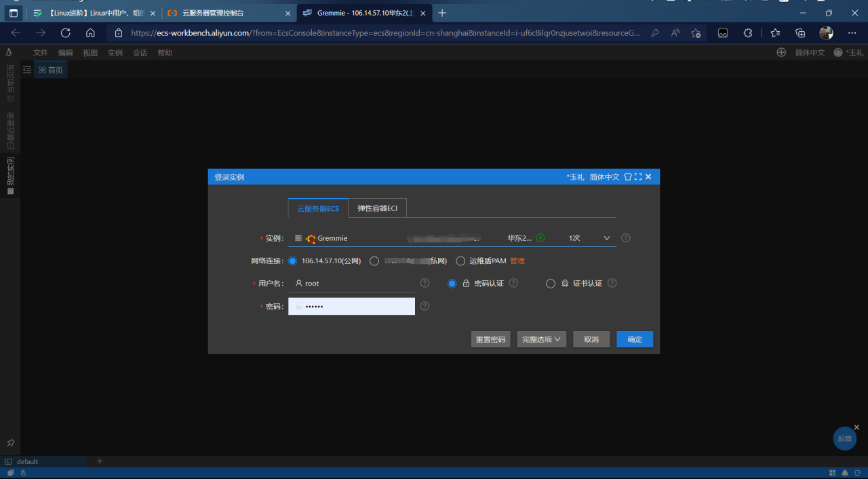Click the orange 管理 link
This screenshot has width=868, height=479.
[x=517, y=261]
